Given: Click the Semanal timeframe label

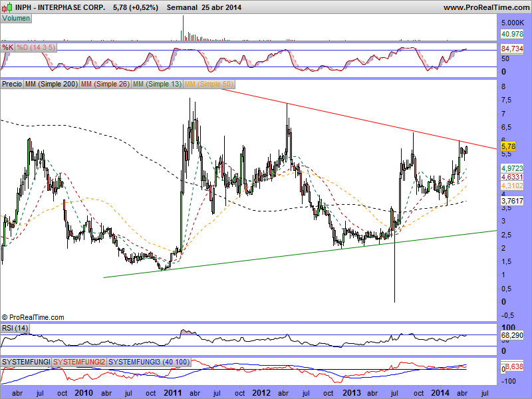Looking at the screenshot, I should click(182, 7).
